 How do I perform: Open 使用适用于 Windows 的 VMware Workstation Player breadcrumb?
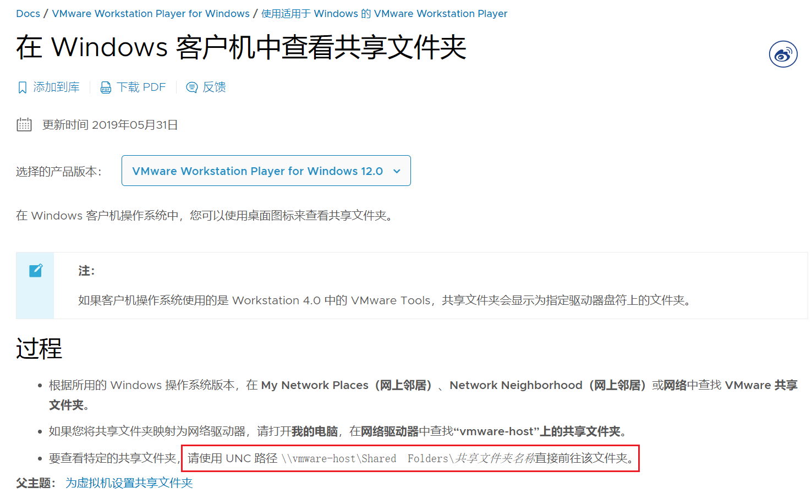tap(384, 14)
